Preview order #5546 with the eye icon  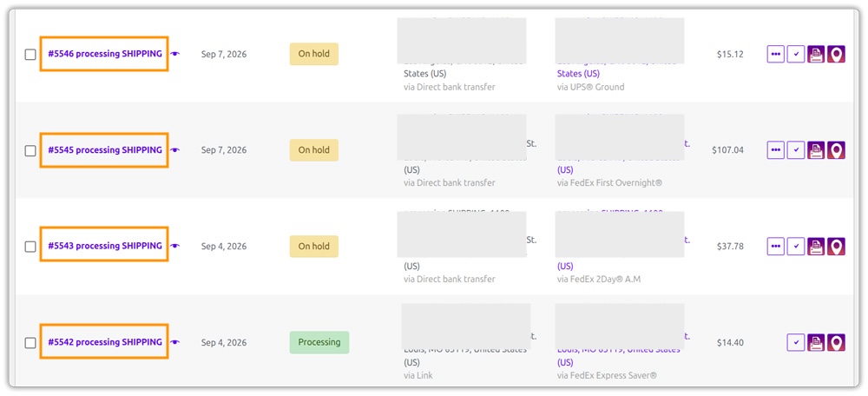(175, 54)
